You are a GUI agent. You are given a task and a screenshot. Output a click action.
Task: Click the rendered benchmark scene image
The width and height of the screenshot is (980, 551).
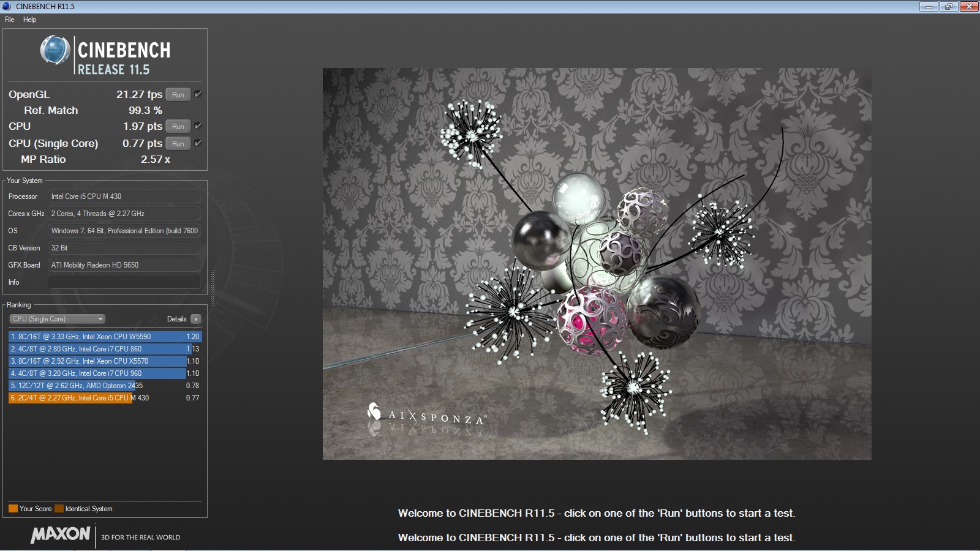(x=597, y=264)
